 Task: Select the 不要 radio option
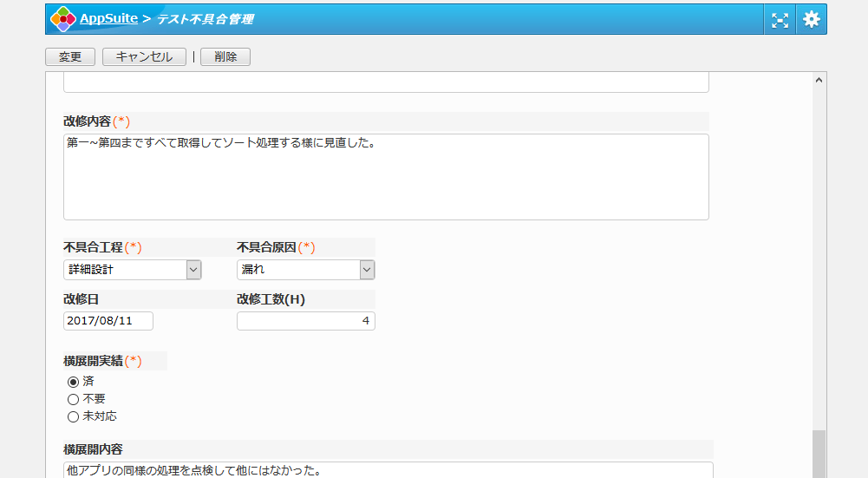pyautogui.click(x=73, y=399)
